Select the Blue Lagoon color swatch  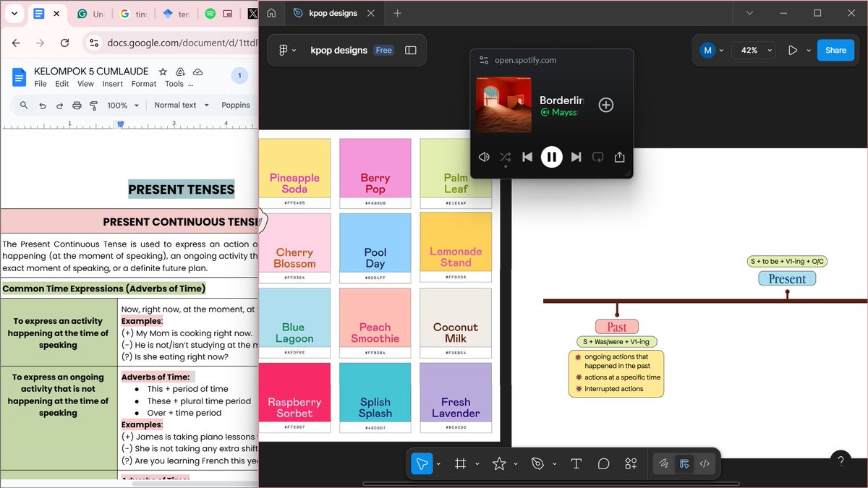294,322
